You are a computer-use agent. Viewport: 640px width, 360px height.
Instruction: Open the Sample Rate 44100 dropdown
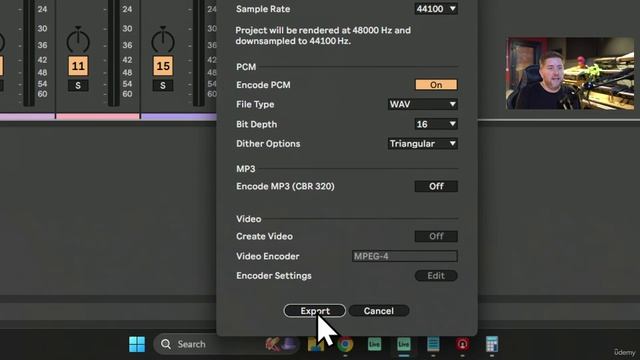[x=436, y=9]
